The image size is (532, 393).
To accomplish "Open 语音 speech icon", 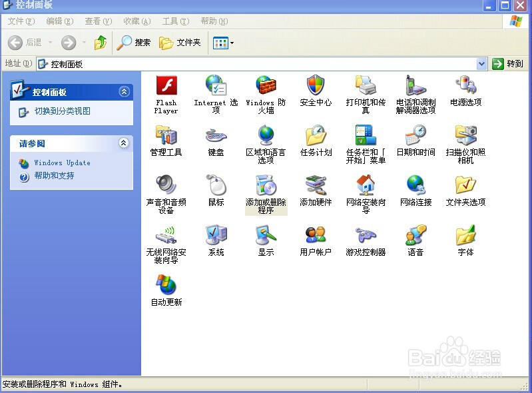I will pyautogui.click(x=415, y=235).
